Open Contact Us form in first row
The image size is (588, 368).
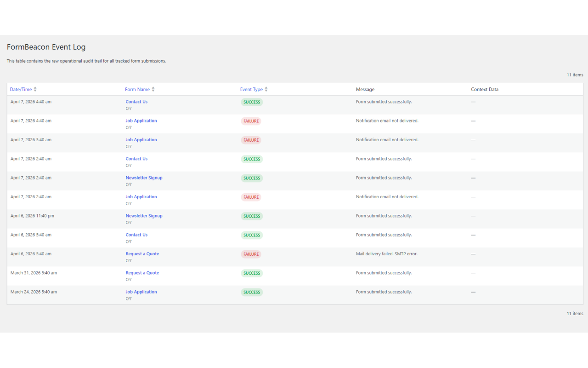point(136,102)
